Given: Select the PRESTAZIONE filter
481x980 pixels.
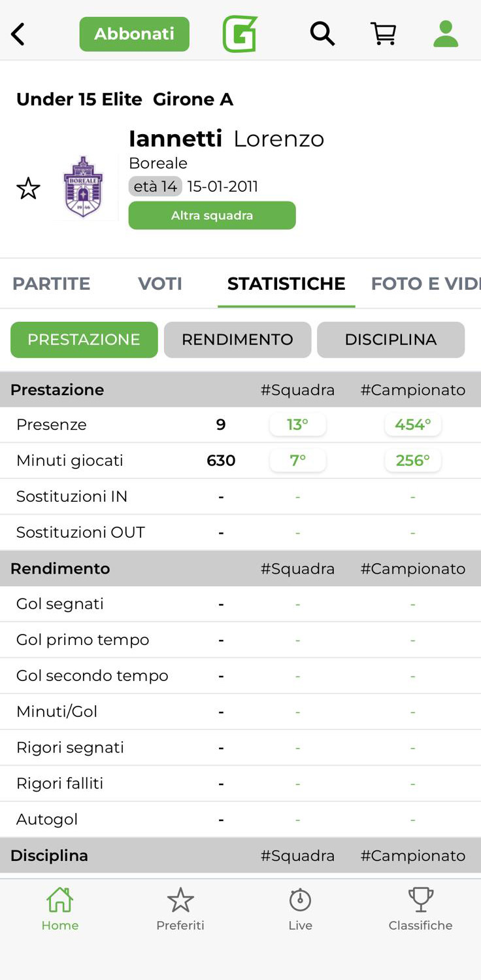Looking at the screenshot, I should tap(84, 340).
